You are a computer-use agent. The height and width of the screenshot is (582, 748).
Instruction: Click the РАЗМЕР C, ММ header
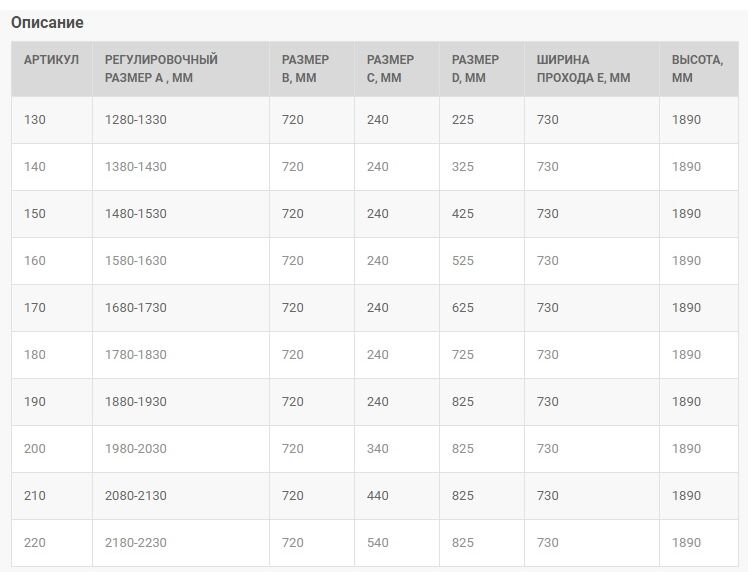click(x=397, y=69)
